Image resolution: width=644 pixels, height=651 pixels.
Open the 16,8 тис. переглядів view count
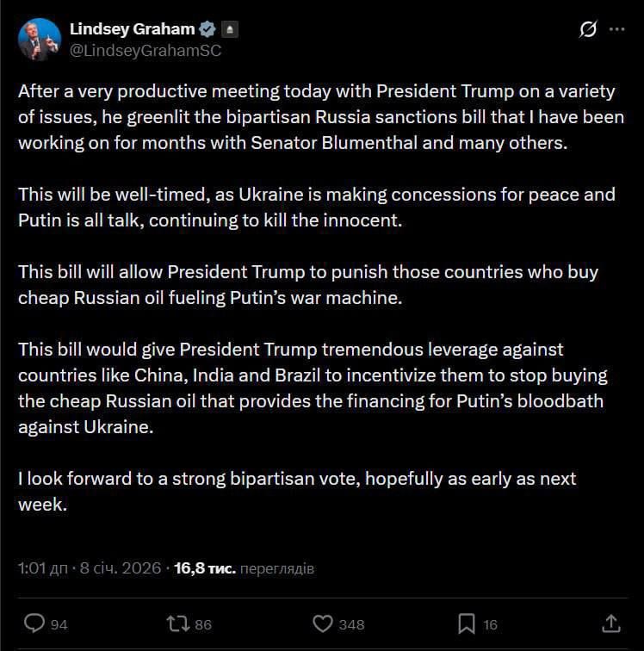(244, 568)
